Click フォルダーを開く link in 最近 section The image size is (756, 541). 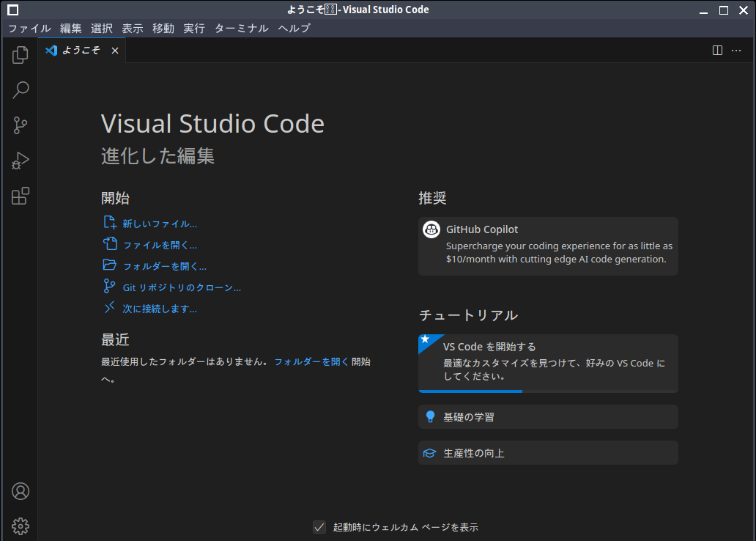click(311, 361)
